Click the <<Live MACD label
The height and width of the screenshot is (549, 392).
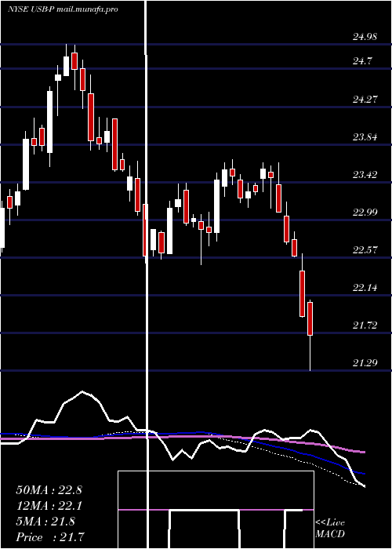point(330,529)
